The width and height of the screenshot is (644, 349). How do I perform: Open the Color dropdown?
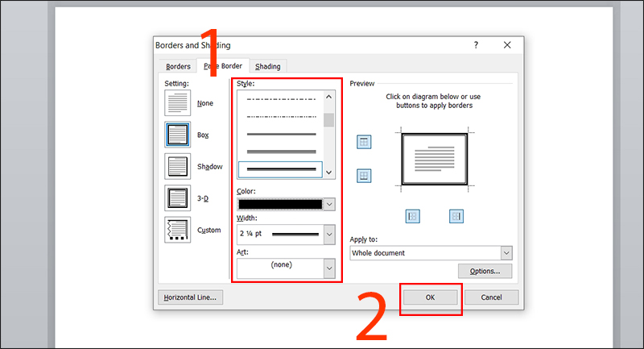pos(329,204)
